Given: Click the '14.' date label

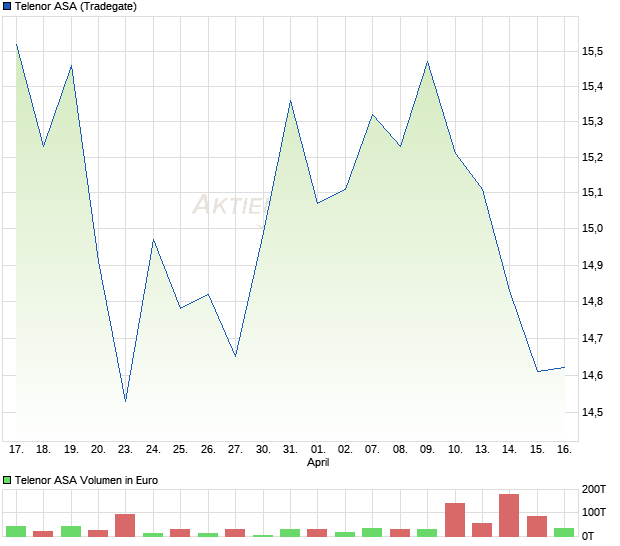Looking at the screenshot, I should [x=509, y=450].
